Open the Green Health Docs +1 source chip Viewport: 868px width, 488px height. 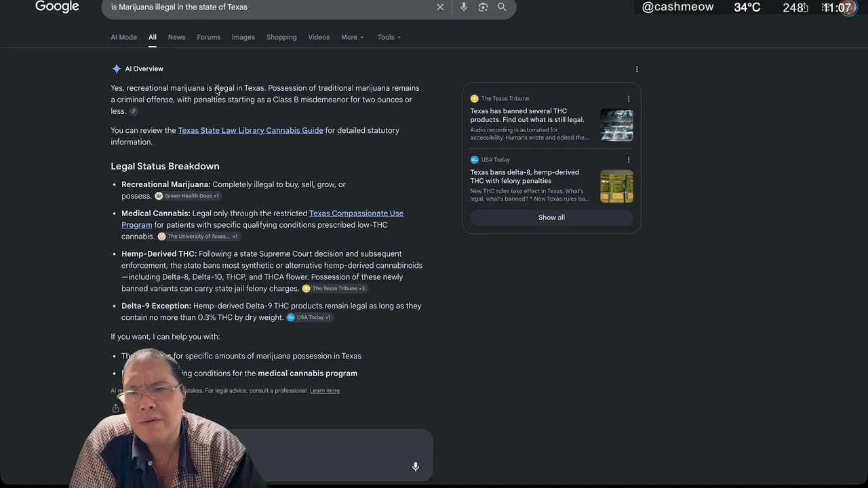(x=187, y=196)
